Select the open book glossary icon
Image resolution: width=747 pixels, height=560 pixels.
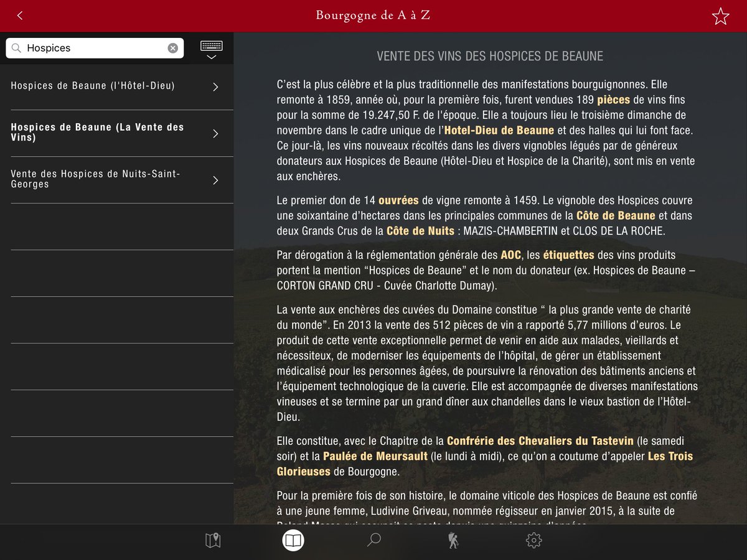coord(293,540)
